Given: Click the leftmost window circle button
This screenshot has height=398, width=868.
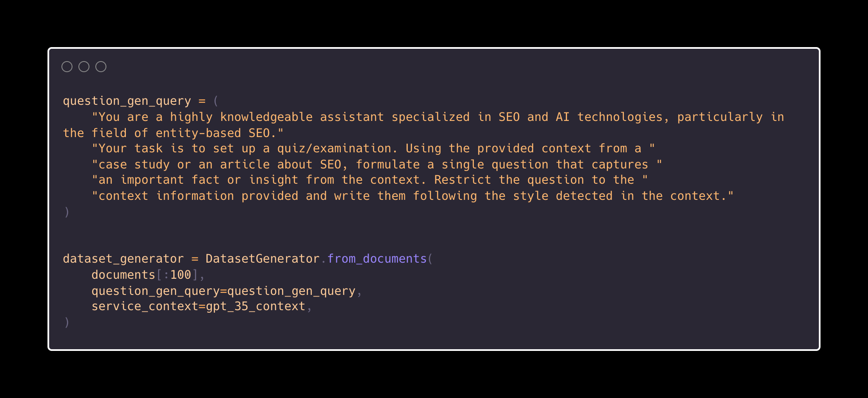Looking at the screenshot, I should click(67, 67).
